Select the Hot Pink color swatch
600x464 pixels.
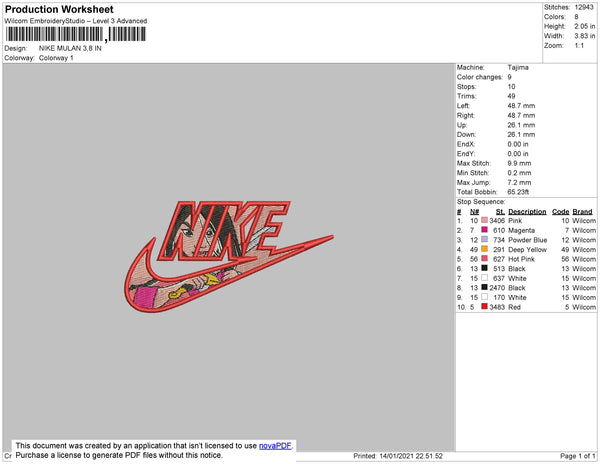(484, 259)
